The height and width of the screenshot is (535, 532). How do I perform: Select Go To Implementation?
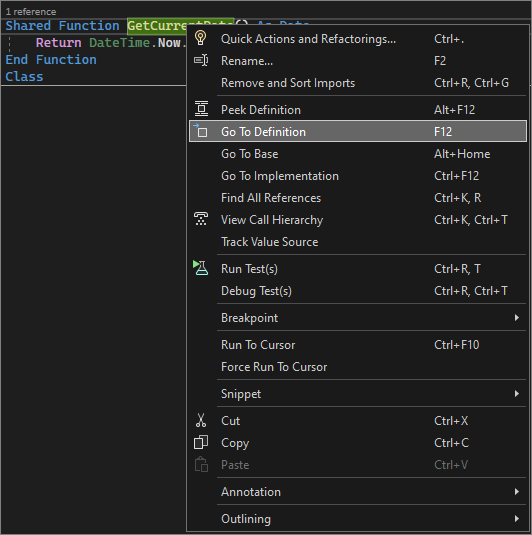(357, 176)
